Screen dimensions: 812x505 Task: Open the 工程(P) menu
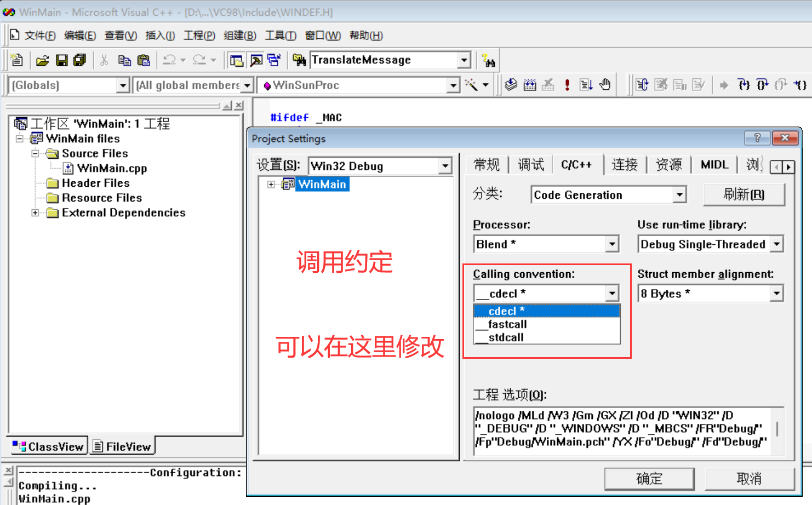[199, 36]
